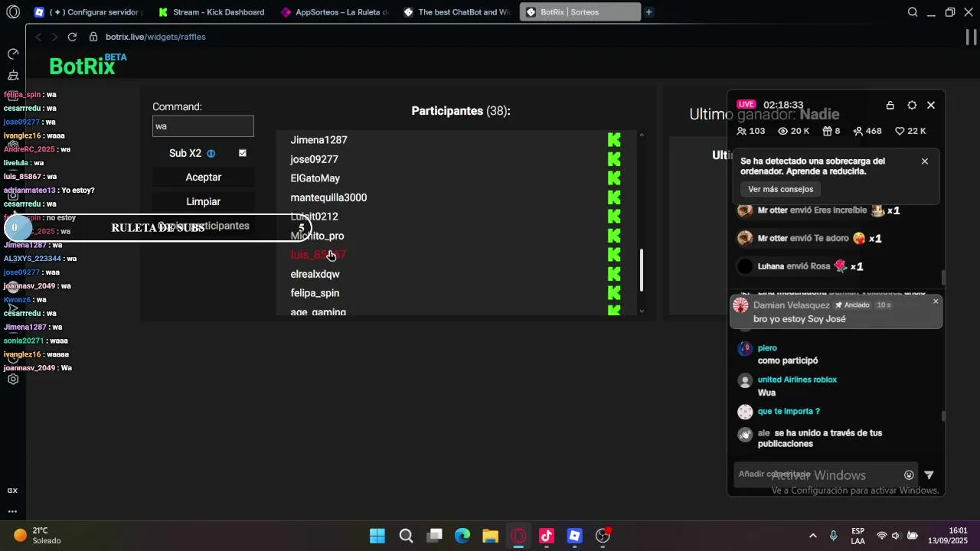
Task: Select participant mantequilla3000
Action: click(328, 197)
